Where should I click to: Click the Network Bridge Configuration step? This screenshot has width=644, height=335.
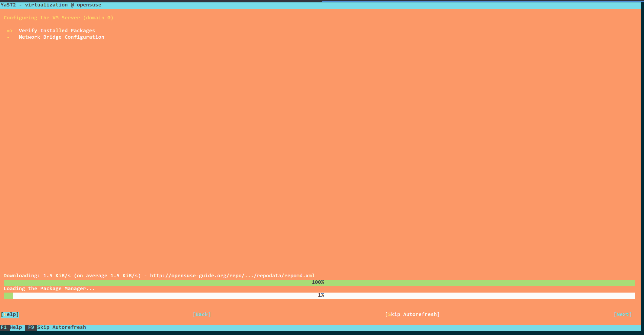click(61, 37)
